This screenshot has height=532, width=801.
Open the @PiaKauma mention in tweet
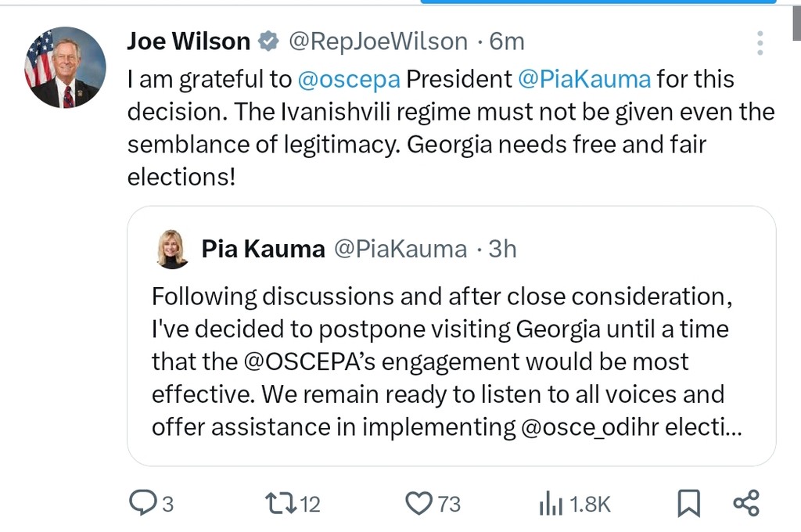[584, 80]
